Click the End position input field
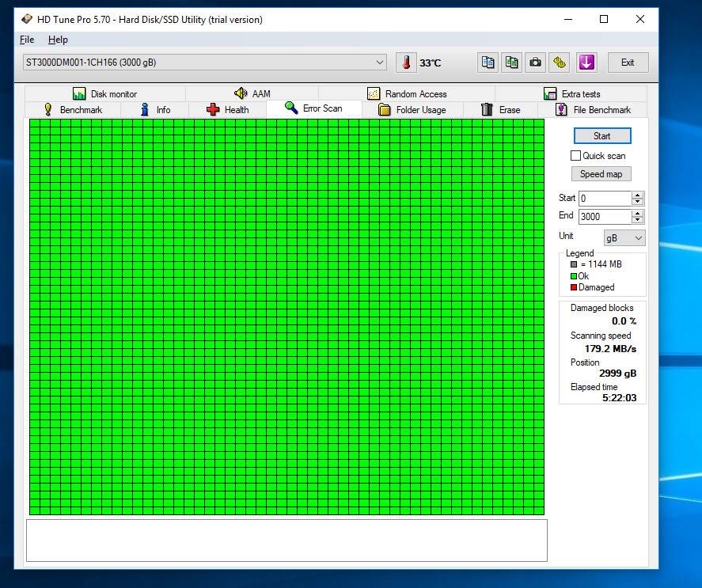Viewport: 702px width, 588px height. [605, 217]
